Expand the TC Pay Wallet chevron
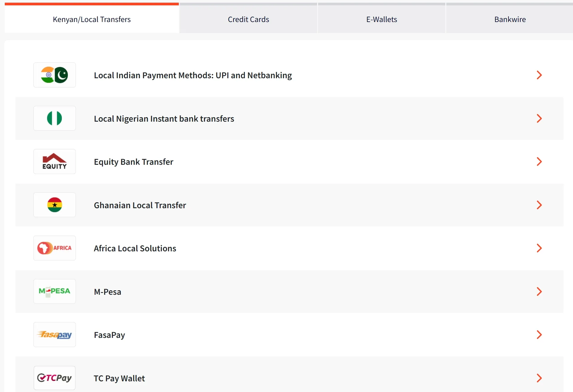Viewport: 573px width, 392px height. pyautogui.click(x=539, y=378)
